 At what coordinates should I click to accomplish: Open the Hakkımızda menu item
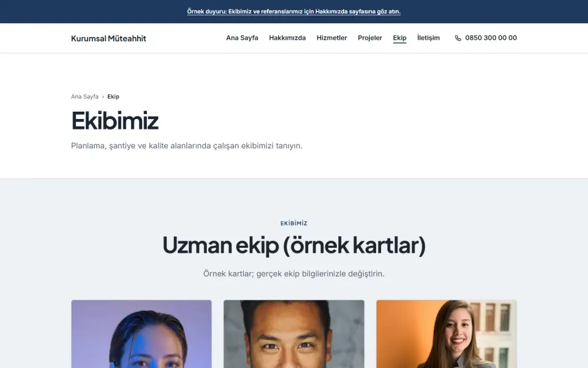[287, 38]
